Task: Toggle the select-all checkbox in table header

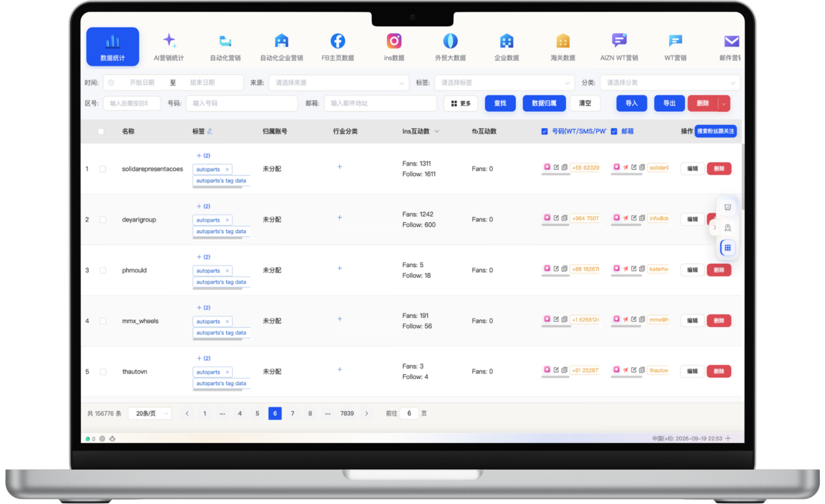Action: coord(101,131)
